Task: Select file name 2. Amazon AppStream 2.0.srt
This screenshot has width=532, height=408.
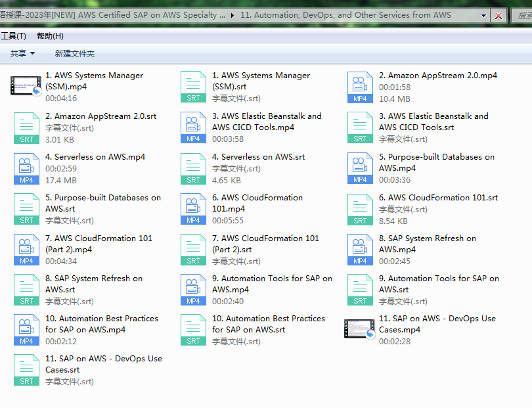Action: 100,116
